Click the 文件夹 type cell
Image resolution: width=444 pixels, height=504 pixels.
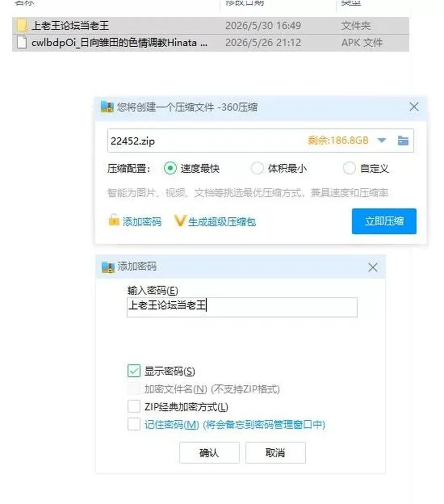point(356,25)
